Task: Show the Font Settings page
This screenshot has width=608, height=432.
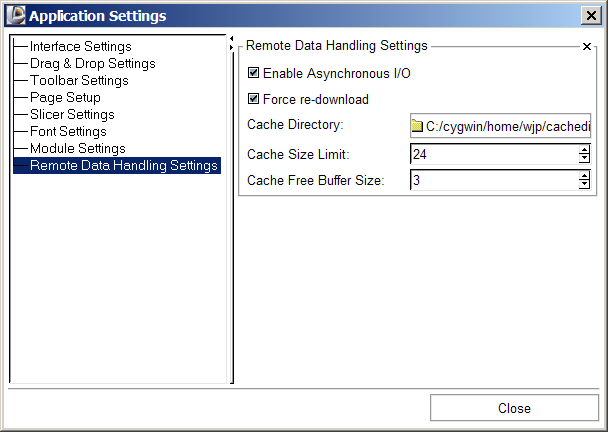Action: 68,132
